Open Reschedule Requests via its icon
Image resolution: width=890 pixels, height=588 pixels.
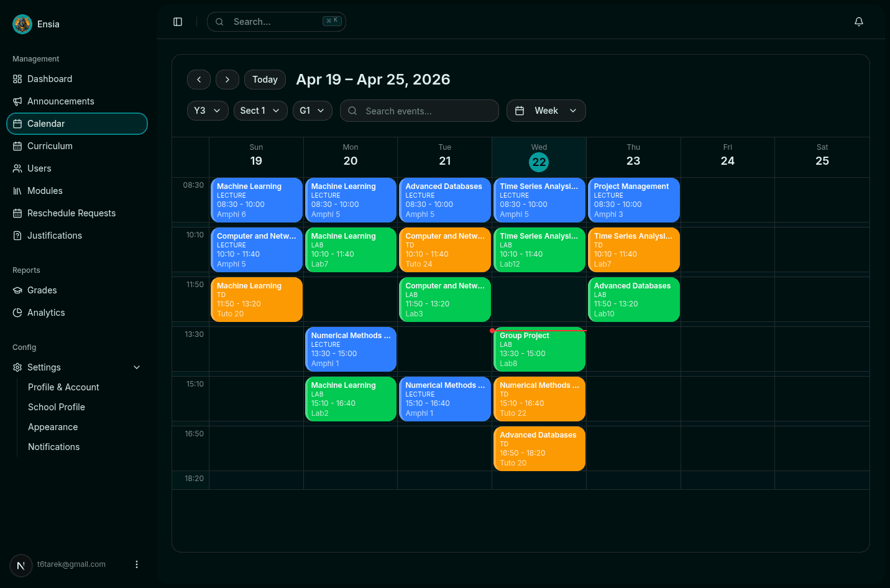(17, 213)
